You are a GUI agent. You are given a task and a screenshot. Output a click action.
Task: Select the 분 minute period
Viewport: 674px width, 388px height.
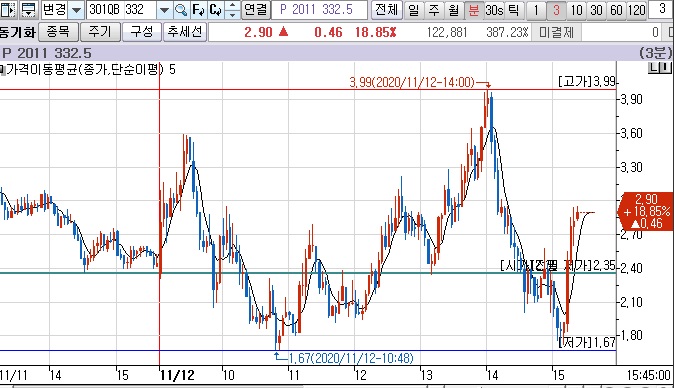pyautogui.click(x=474, y=10)
